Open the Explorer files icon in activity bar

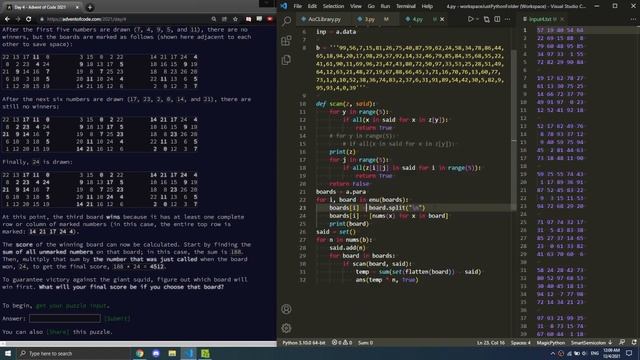[x=287, y=60]
